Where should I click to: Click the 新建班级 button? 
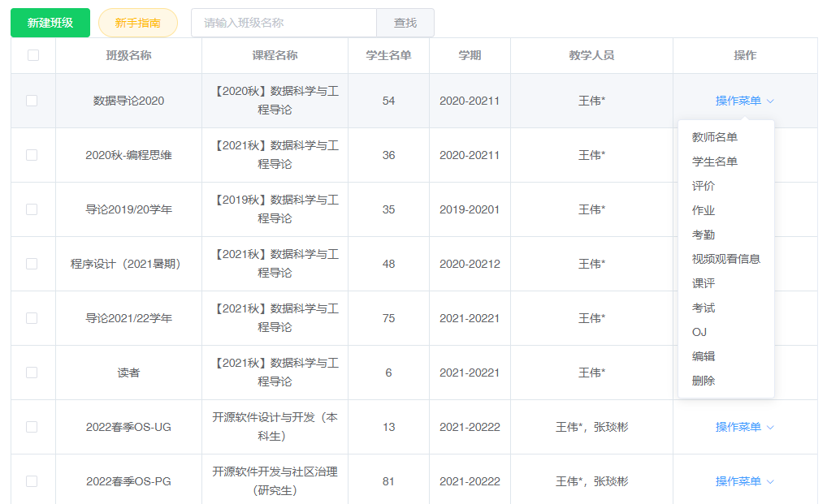click(x=50, y=23)
